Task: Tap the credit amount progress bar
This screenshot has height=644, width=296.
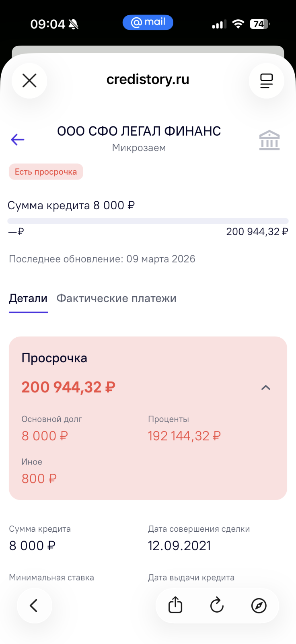Action: [x=148, y=221]
